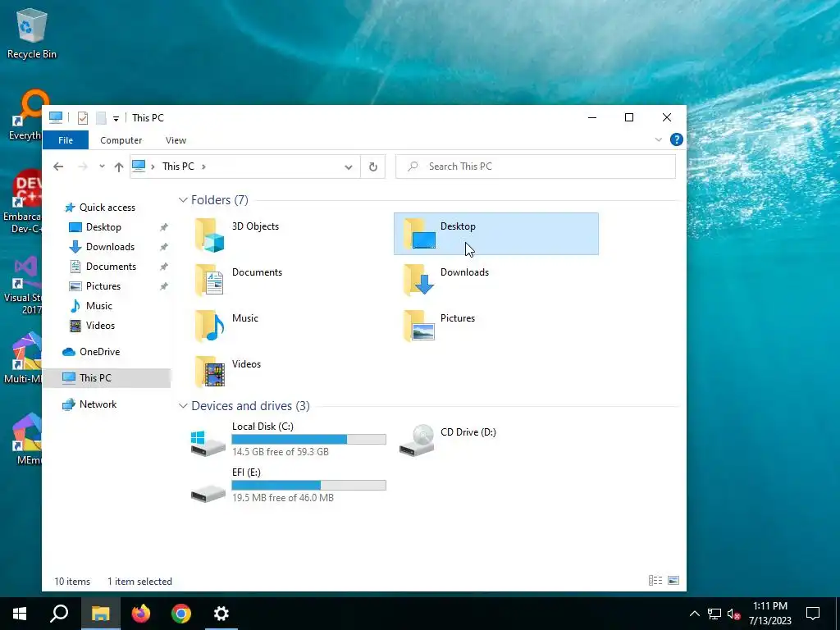Open Customize Quick Access Toolbar dropdown

[x=116, y=118]
